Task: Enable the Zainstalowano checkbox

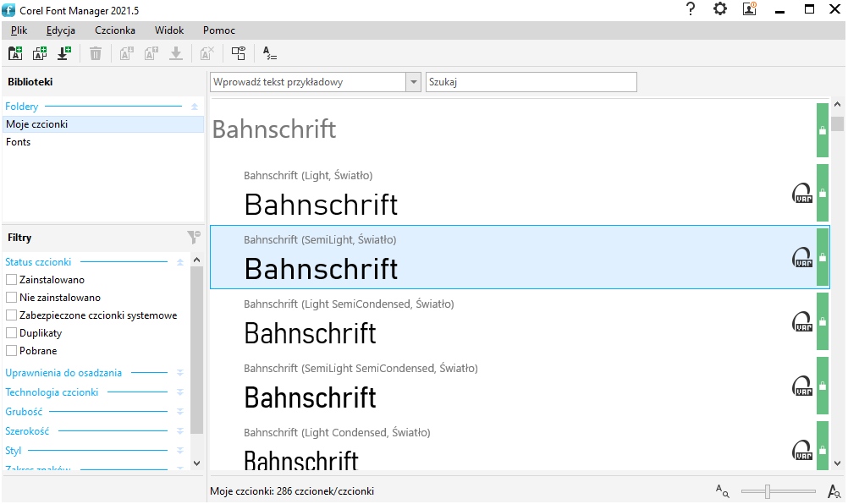Action: (x=12, y=279)
